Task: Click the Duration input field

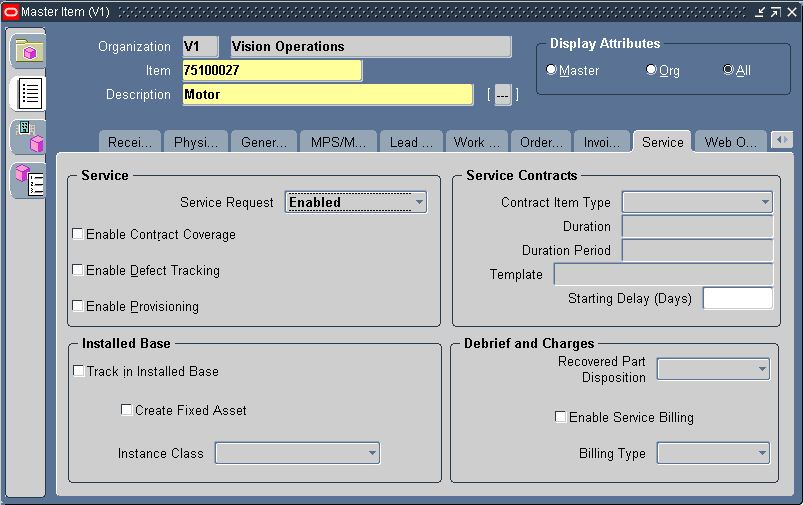Action: pos(697,226)
